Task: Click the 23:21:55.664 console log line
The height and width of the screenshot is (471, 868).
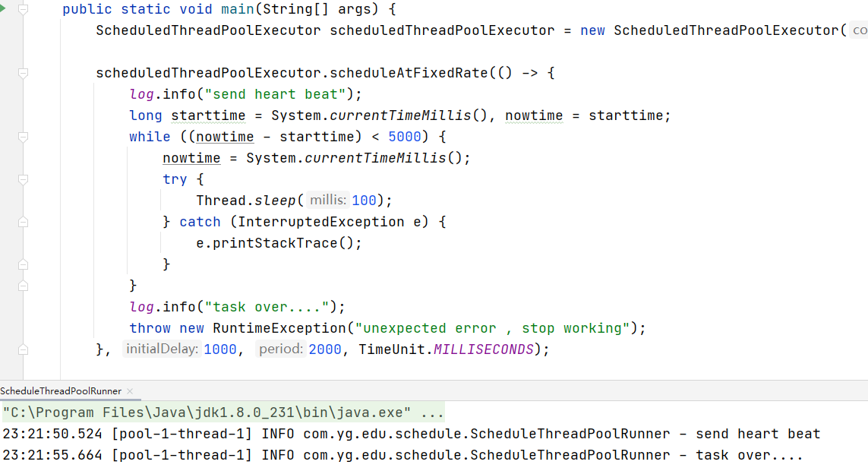Action: tap(402, 456)
